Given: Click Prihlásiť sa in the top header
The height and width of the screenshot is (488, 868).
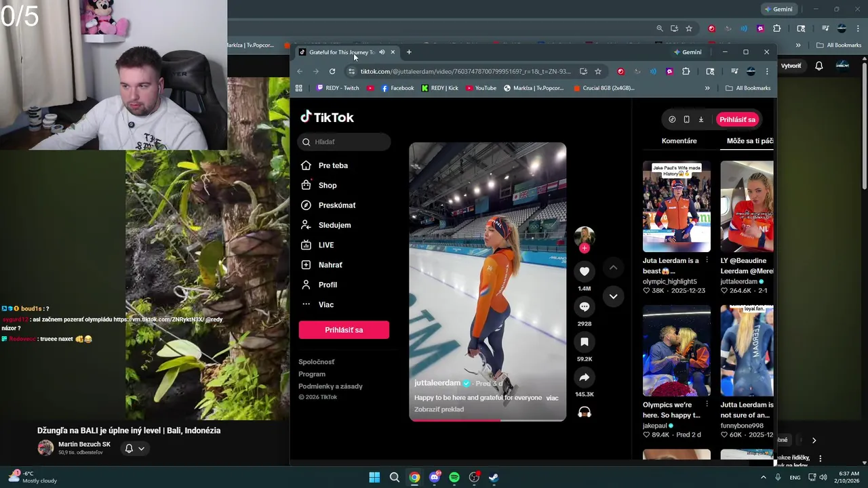Looking at the screenshot, I should (737, 119).
